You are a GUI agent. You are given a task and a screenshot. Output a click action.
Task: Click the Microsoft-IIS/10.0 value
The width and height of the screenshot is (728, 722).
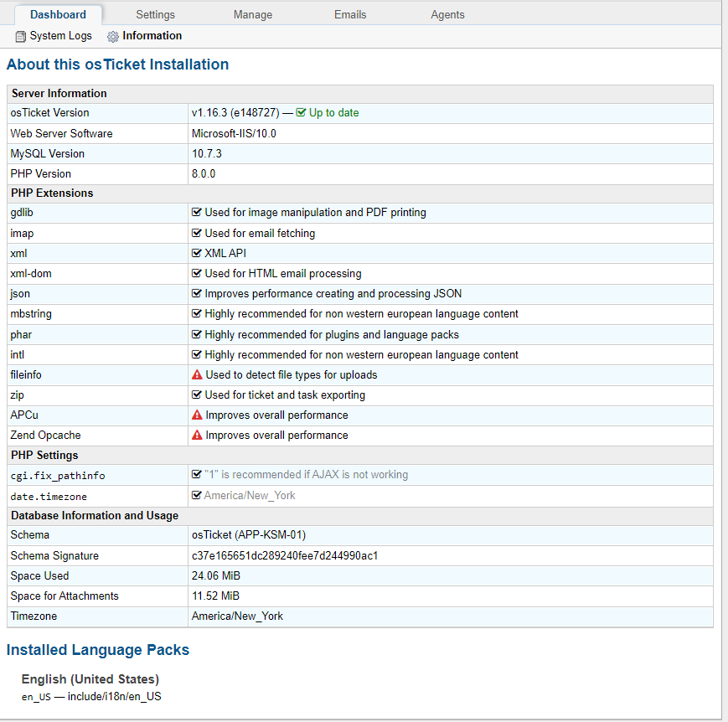[234, 134]
